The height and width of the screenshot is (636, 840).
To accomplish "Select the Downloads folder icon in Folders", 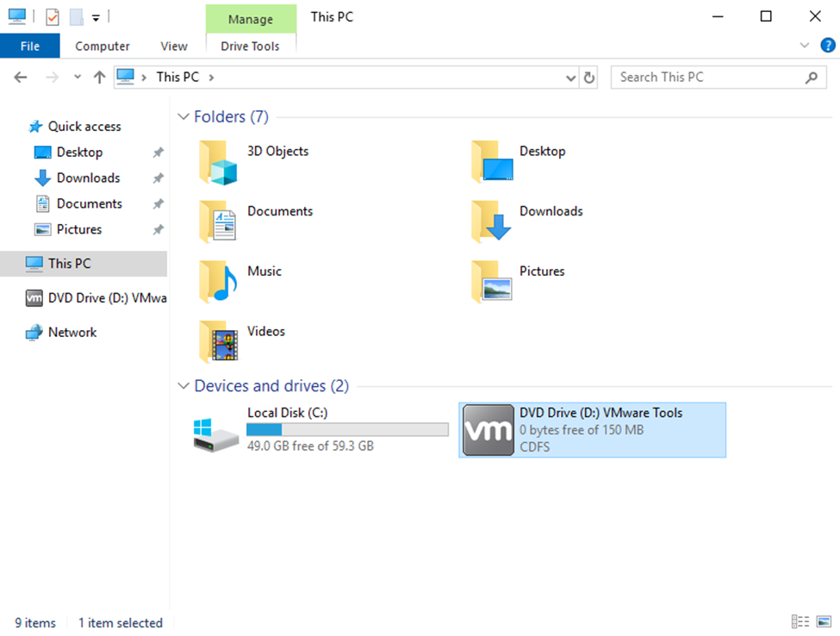I will 491,221.
